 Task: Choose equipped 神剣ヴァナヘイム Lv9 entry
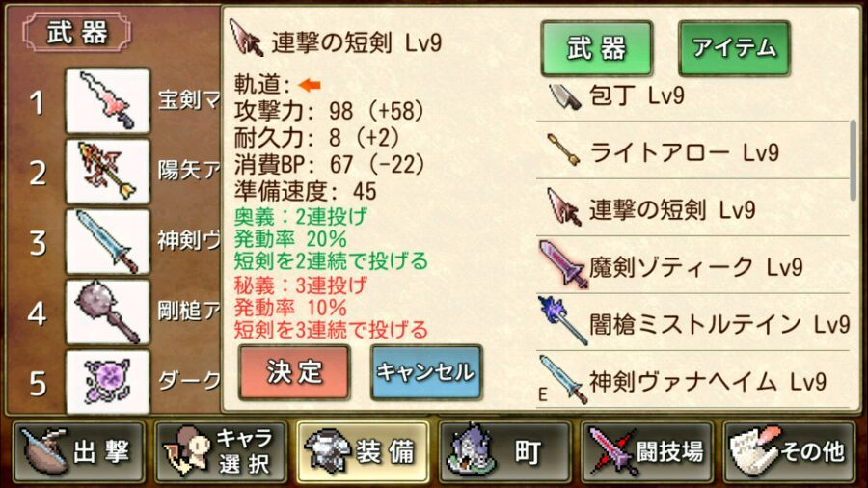[693, 380]
